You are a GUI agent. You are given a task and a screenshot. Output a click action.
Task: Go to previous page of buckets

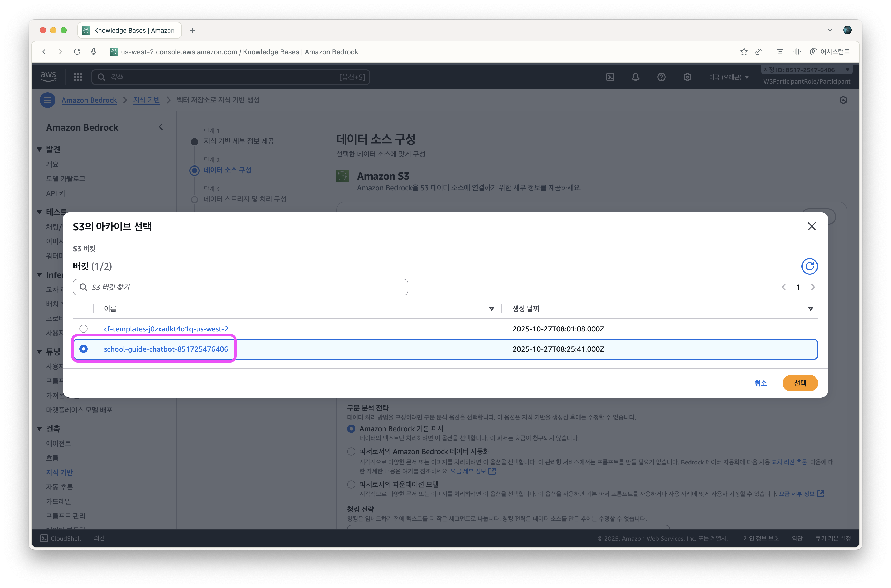(x=784, y=287)
